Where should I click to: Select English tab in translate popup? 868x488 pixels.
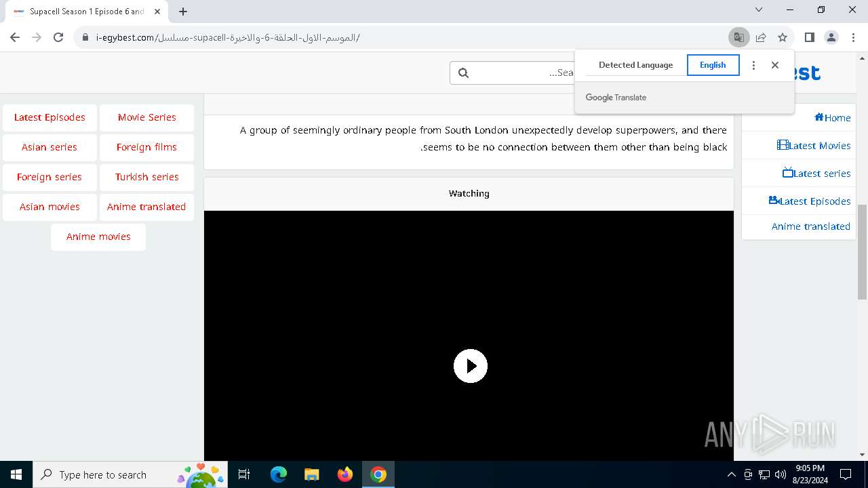click(713, 65)
